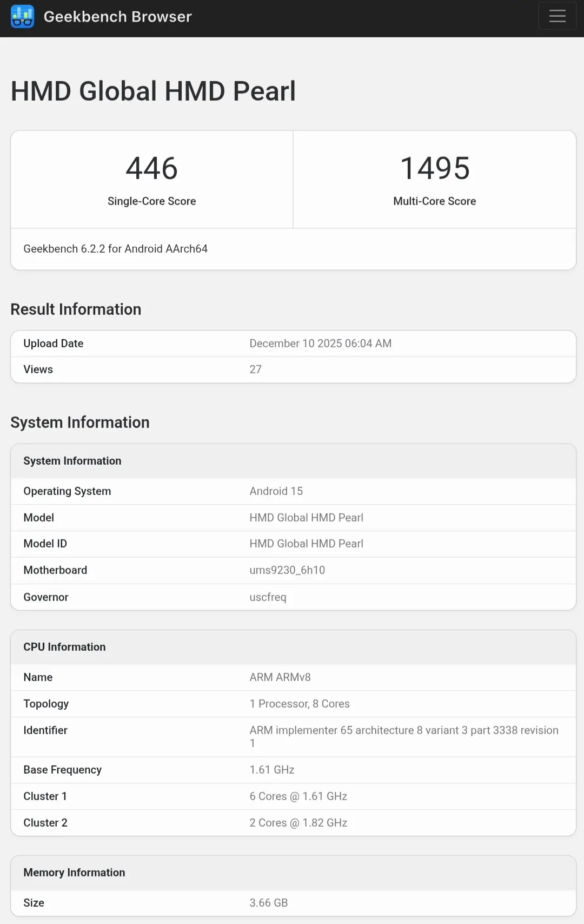Click the Cluster 2 frequency value
584x924 pixels.
[x=298, y=823]
